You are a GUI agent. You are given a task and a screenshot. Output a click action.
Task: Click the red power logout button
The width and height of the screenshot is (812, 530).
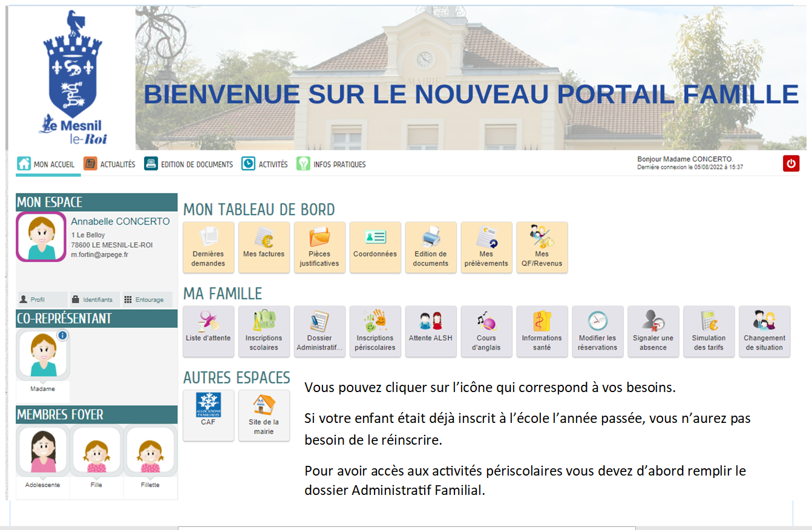click(x=791, y=163)
